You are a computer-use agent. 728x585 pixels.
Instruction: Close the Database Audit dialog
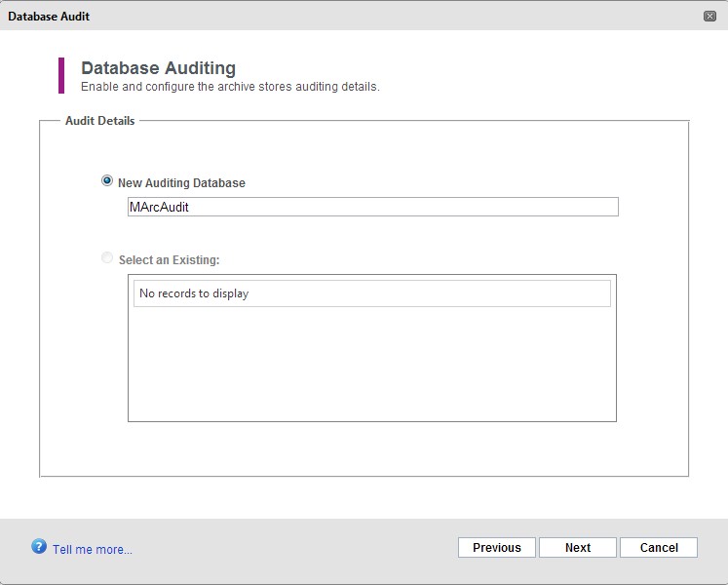point(709,17)
